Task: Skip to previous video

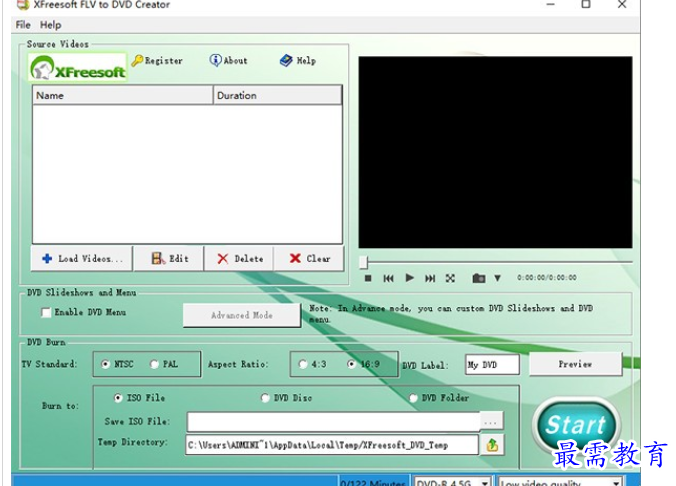Action: coord(388,278)
